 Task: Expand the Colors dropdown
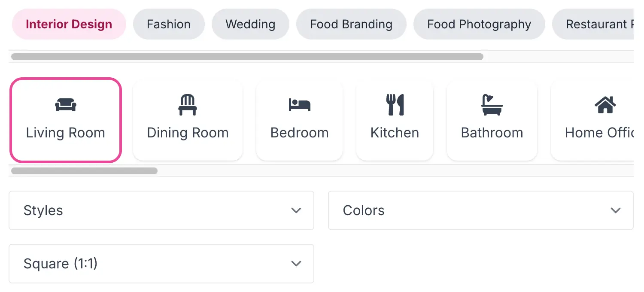tap(480, 210)
